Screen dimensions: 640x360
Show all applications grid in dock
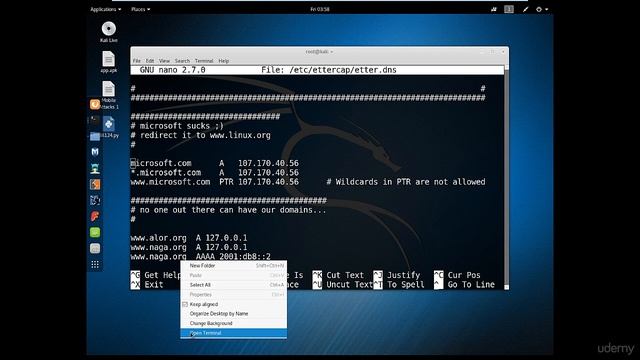[95, 264]
